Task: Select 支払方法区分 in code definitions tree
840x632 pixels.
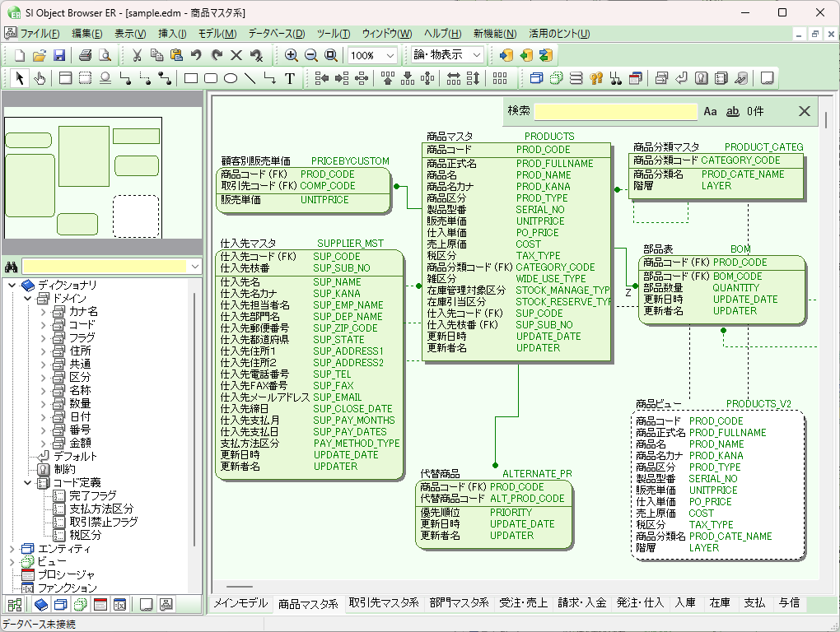Action: pyautogui.click(x=101, y=509)
